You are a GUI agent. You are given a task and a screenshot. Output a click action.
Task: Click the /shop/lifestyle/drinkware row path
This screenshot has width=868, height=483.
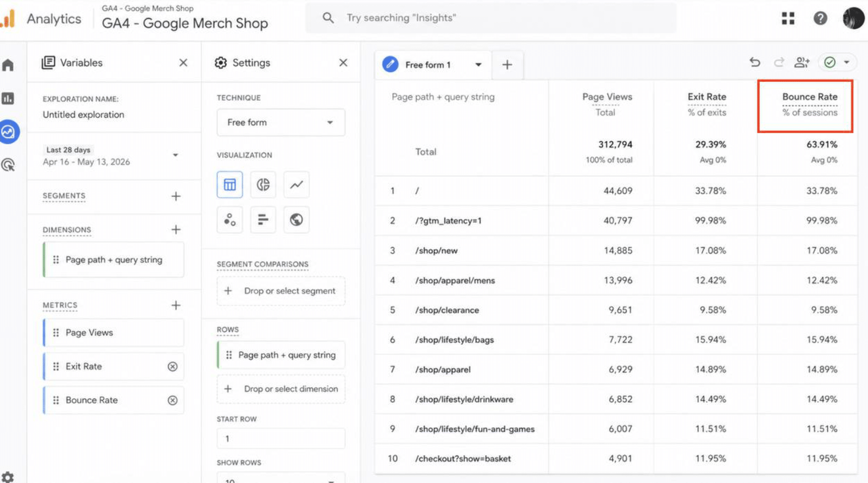464,400
